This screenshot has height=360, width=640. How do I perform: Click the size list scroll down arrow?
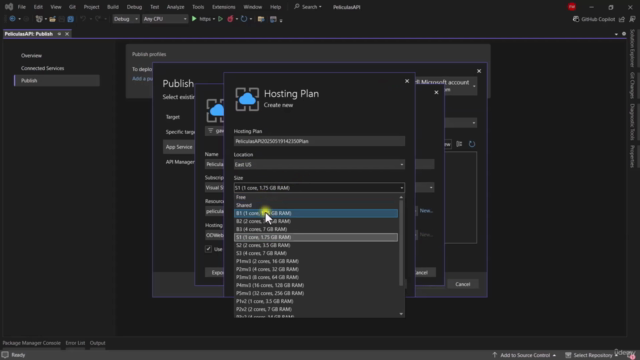(401, 314)
